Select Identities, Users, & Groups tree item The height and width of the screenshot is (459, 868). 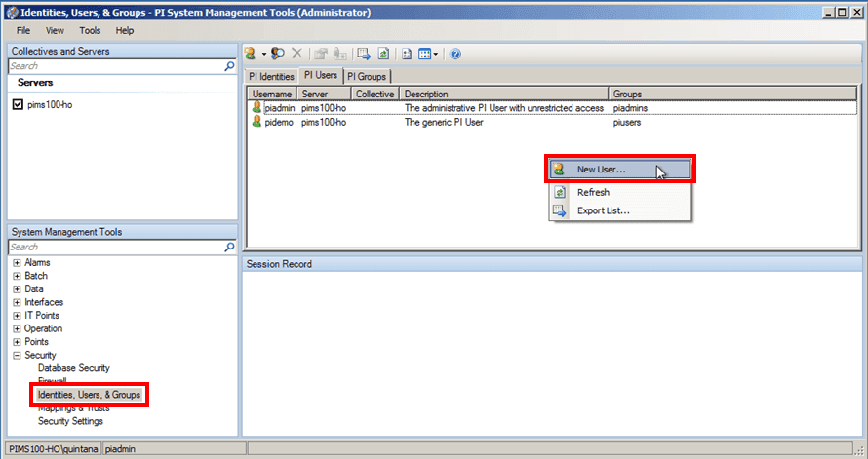(x=89, y=395)
